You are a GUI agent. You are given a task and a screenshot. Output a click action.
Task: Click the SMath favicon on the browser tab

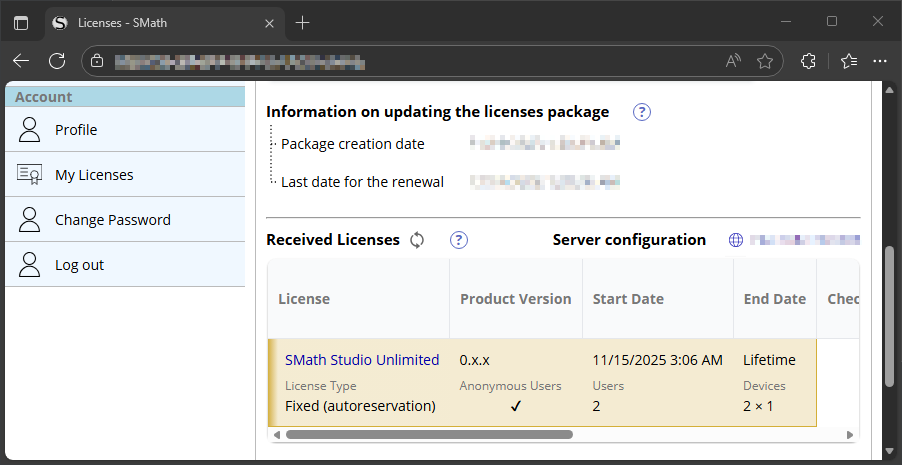(59, 23)
